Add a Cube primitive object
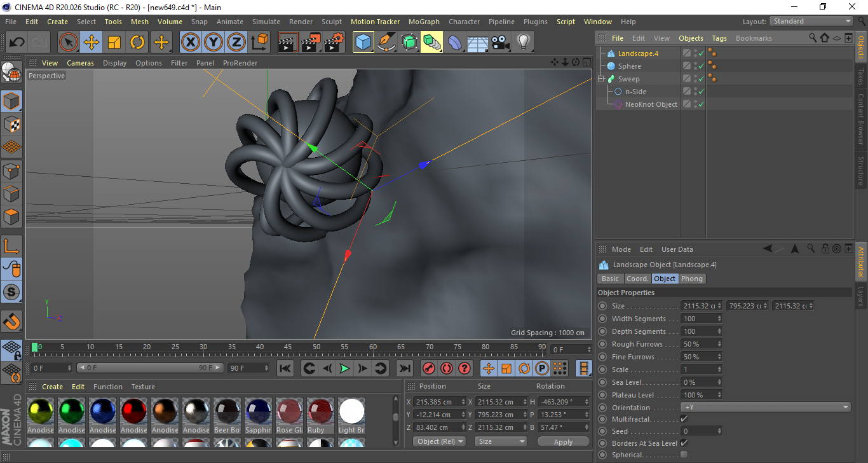The image size is (868, 463). point(363,43)
